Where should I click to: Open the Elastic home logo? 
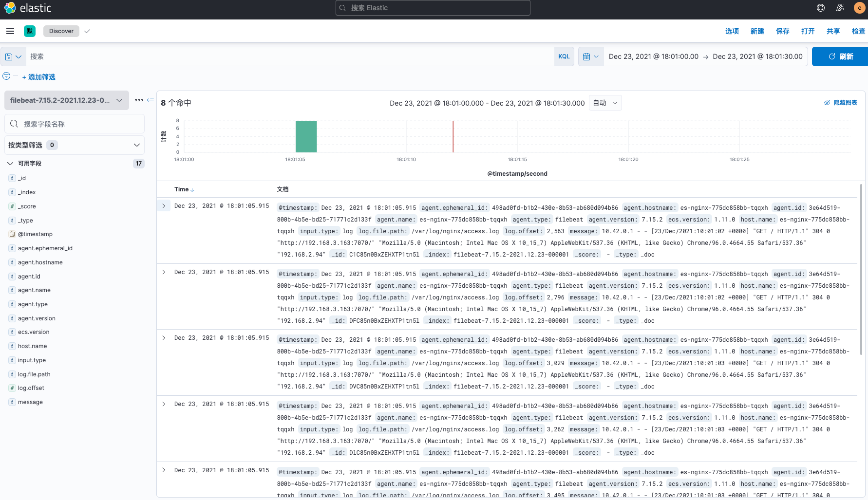tap(28, 8)
